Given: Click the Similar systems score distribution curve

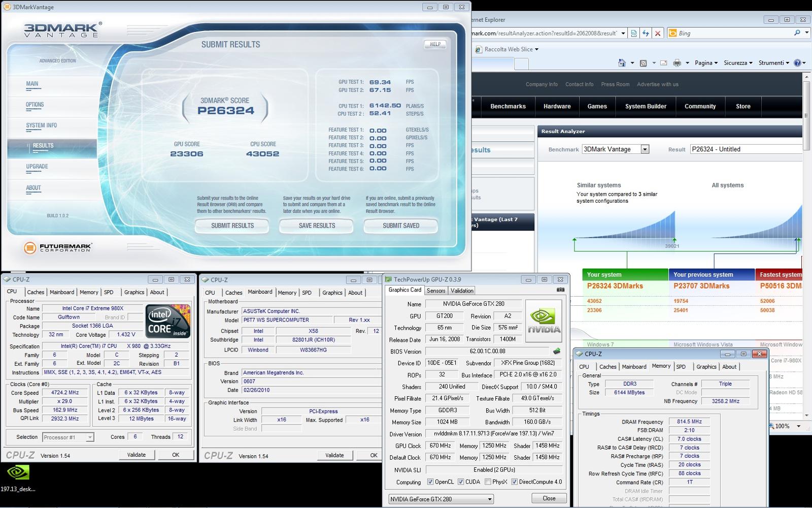Looking at the screenshot, I should 626,225.
